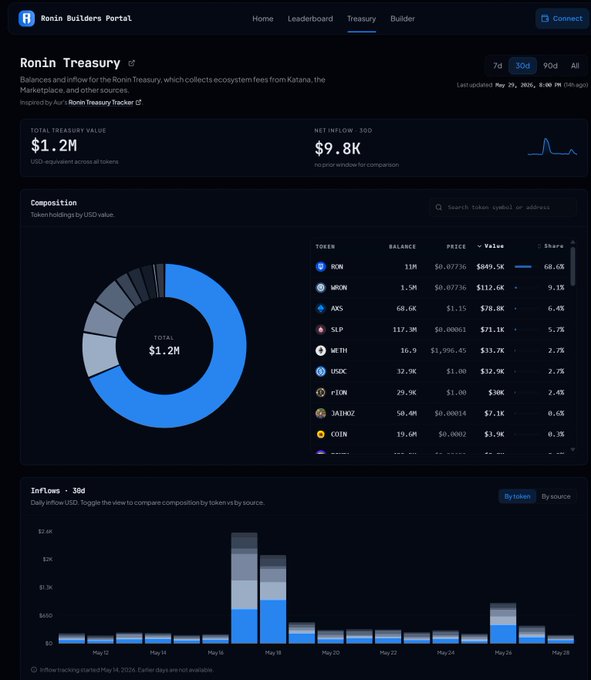Screen dimensions: 591x680
Task: Click the JAIHOZ balance 50.4M
Action: click(x=406, y=413)
